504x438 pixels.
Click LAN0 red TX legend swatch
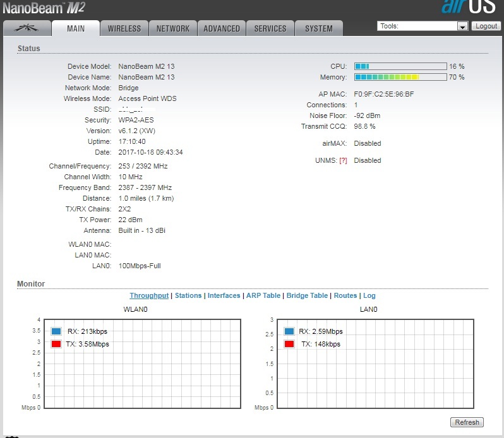tap(289, 344)
